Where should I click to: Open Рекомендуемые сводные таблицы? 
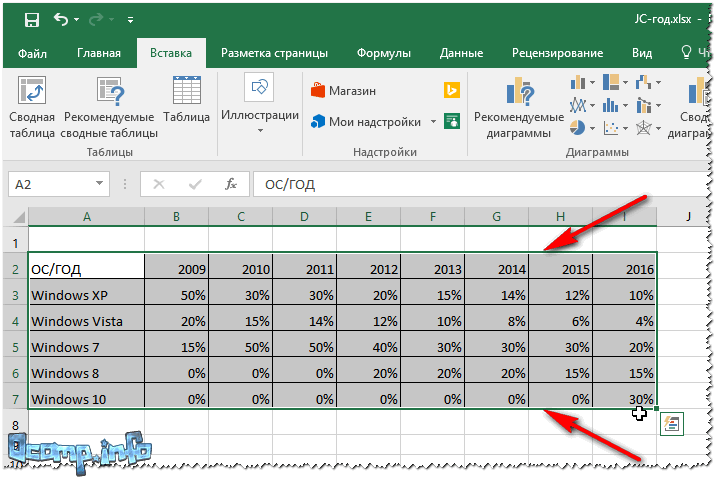pos(109,108)
